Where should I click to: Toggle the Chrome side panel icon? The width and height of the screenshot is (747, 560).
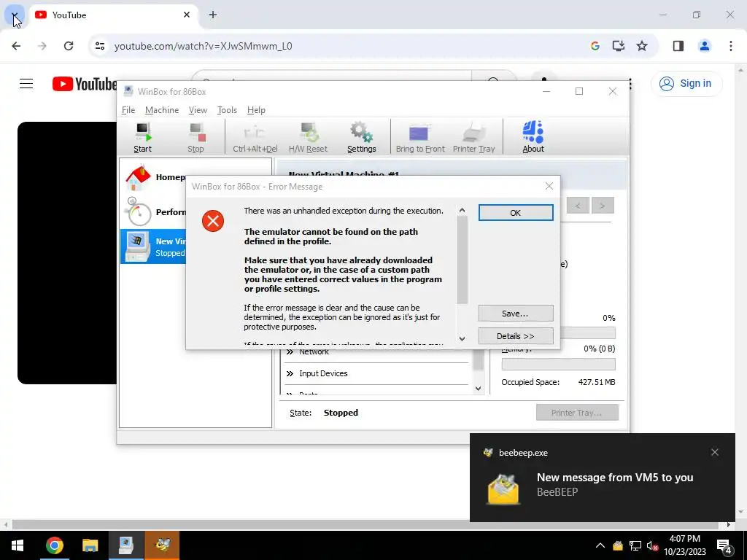click(678, 46)
